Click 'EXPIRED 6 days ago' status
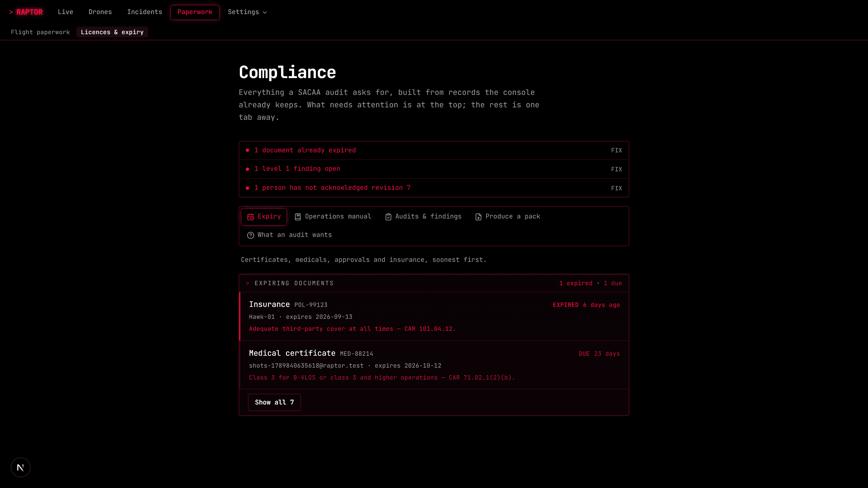Image resolution: width=868 pixels, height=488 pixels. click(586, 305)
